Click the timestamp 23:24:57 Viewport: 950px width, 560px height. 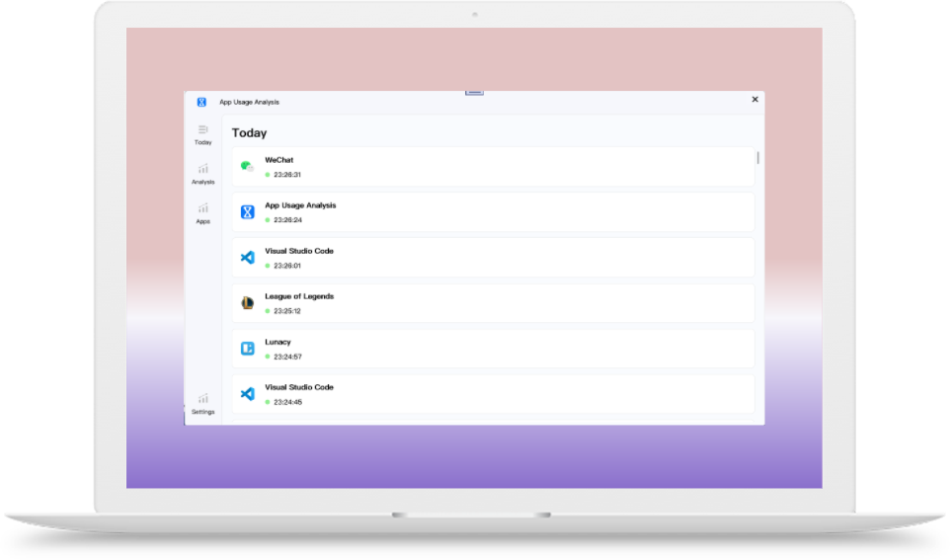click(x=287, y=357)
